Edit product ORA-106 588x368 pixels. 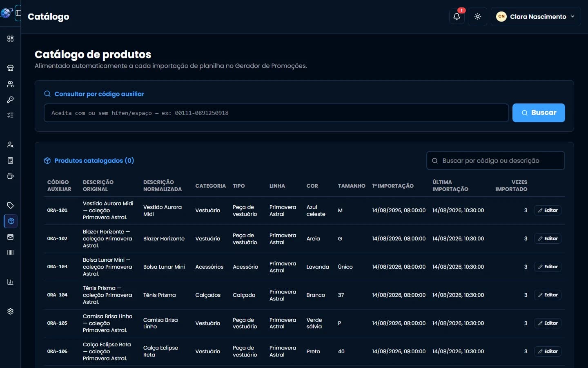548,351
